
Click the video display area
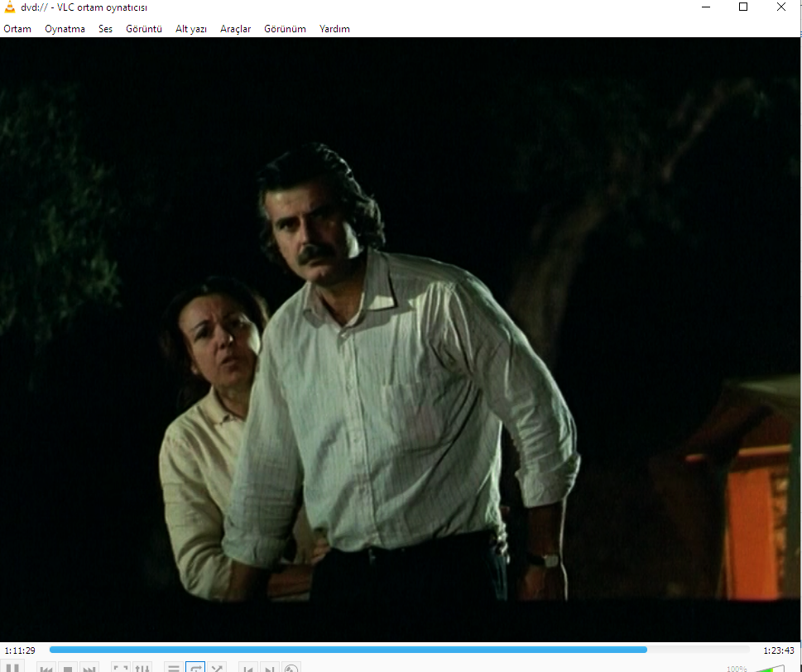point(400,339)
